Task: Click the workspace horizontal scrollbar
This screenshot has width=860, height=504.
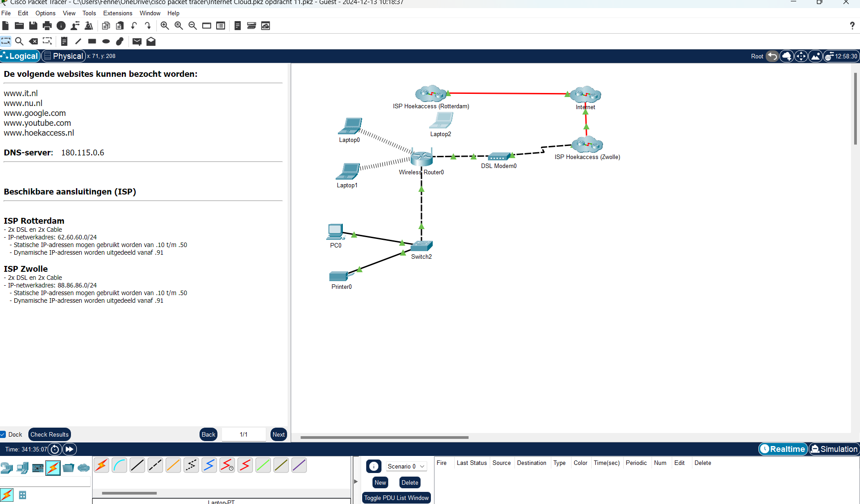Action: [x=384, y=437]
